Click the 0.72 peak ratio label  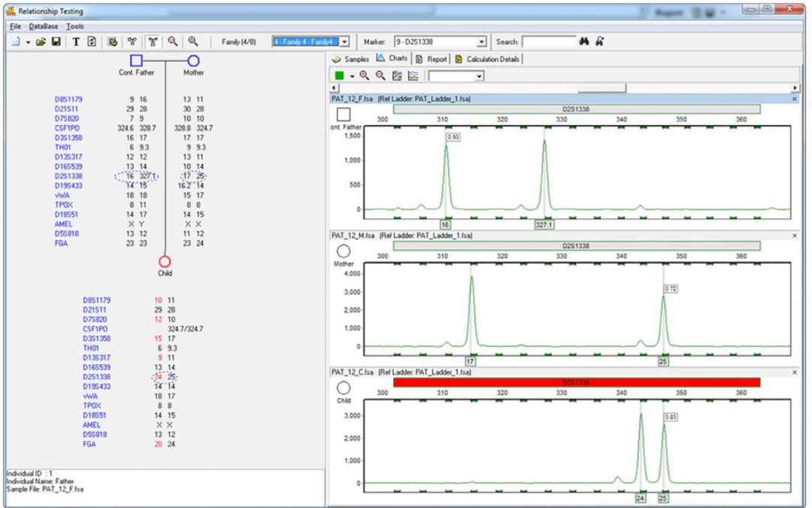[671, 289]
